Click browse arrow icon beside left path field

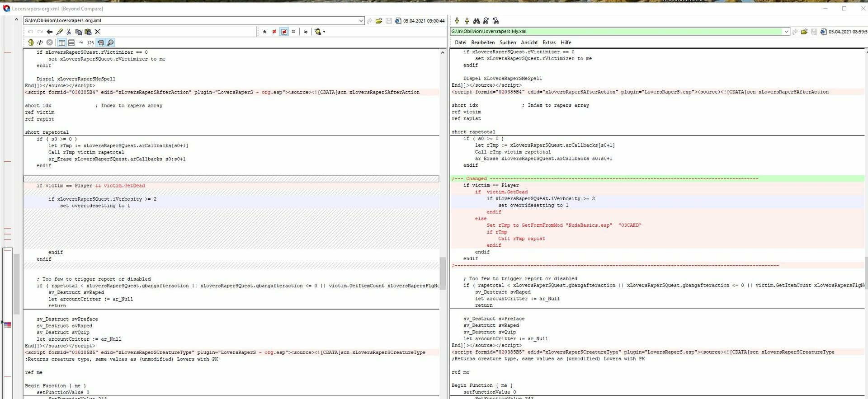[370, 21]
